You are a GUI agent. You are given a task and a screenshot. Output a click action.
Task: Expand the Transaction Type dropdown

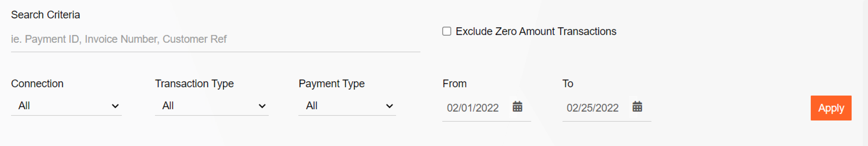coord(212,106)
